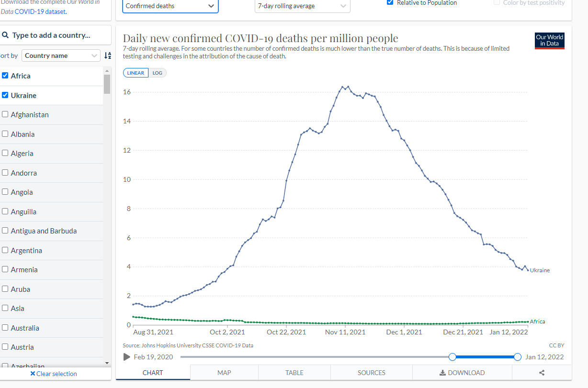Image resolution: width=588 pixels, height=388 pixels.
Task: Click the timeline end handle Jan 12, 2022
Action: click(517, 357)
